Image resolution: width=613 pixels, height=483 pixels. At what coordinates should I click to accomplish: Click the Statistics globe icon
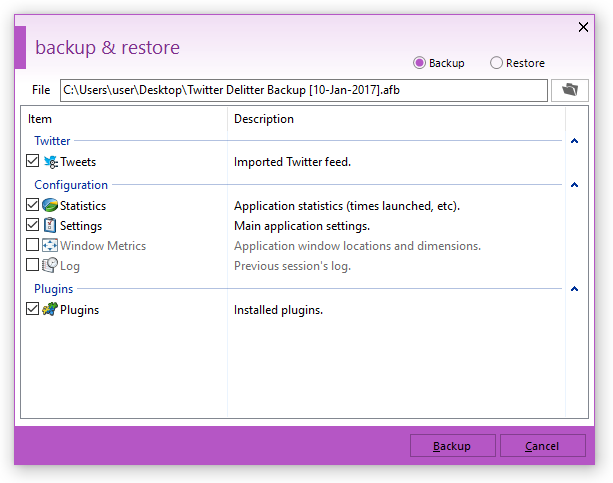[x=50, y=206]
